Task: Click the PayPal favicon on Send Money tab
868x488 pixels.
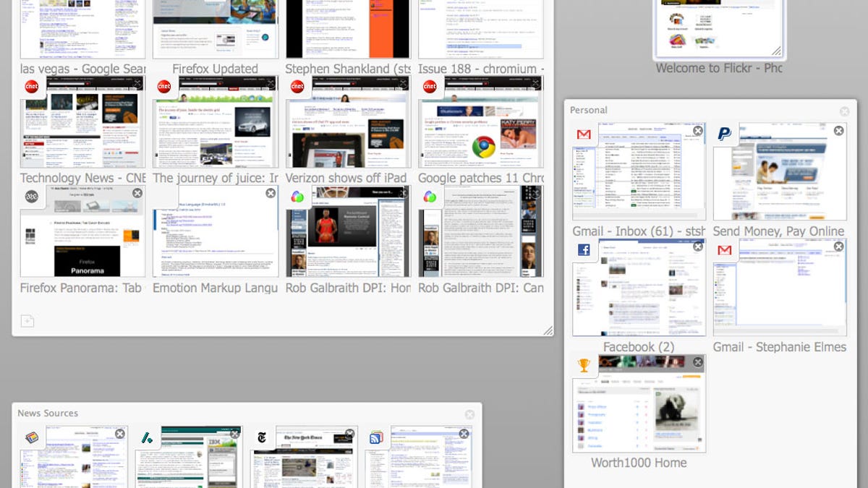Action: (x=726, y=134)
